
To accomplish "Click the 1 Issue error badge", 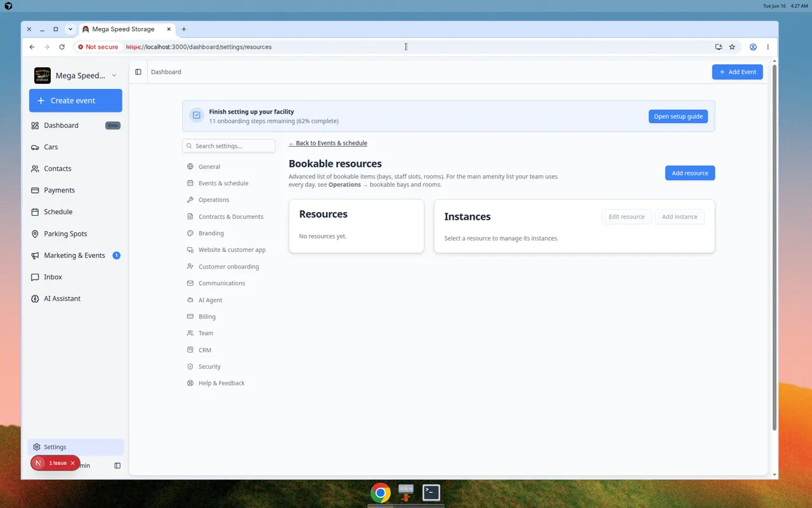I will point(55,463).
